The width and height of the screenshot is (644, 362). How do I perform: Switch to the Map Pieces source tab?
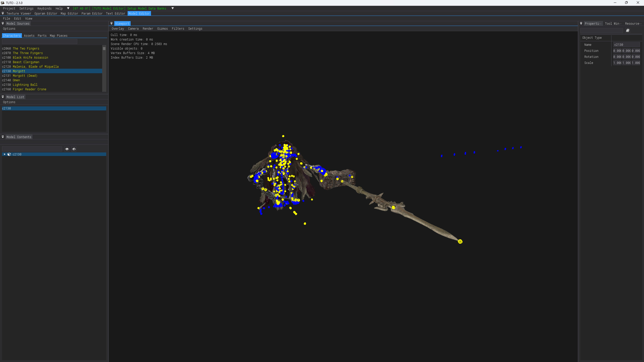pyautogui.click(x=59, y=35)
